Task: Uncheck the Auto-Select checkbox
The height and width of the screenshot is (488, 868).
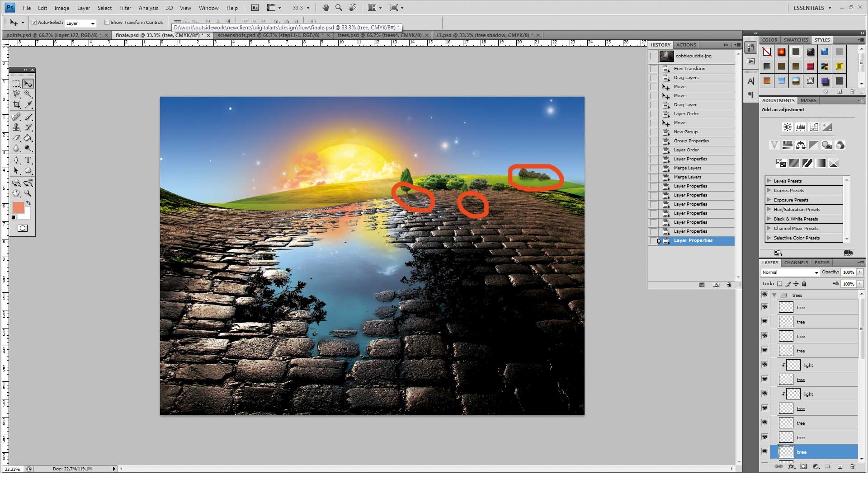Action: point(34,22)
